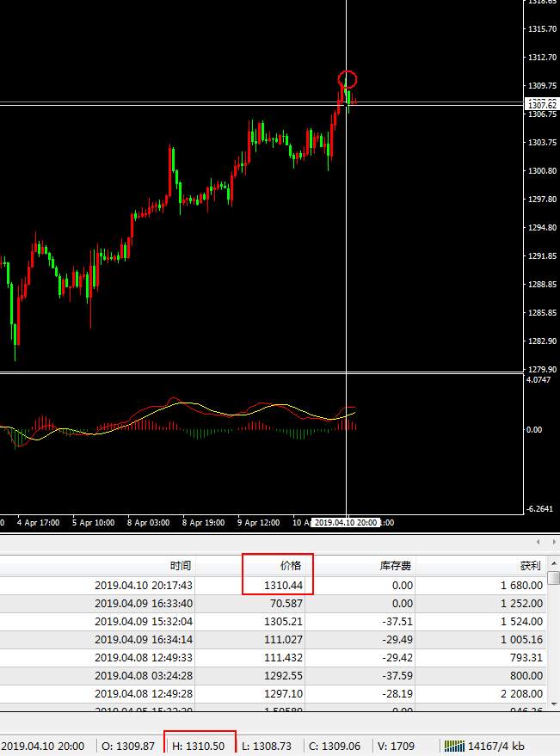Click the swap value -28.19
The image size is (560, 756).
click(397, 694)
